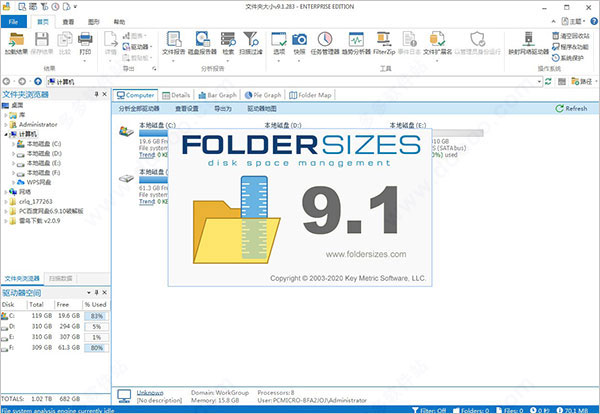Click the 选项 (Options) window icon
The width and height of the screenshot is (600, 414).
(x=279, y=39)
